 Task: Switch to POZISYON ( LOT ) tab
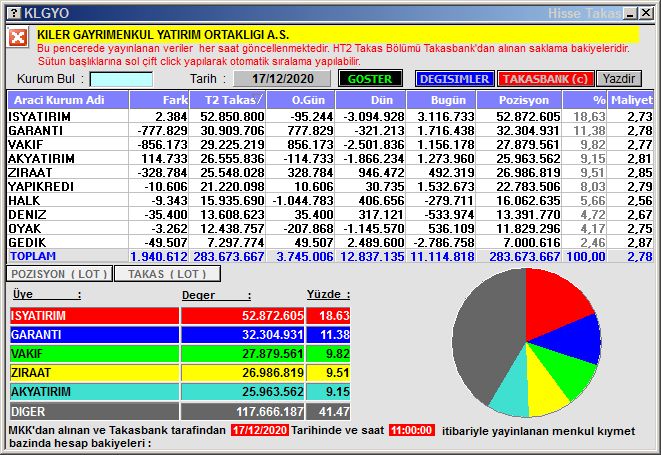pyautogui.click(x=59, y=274)
